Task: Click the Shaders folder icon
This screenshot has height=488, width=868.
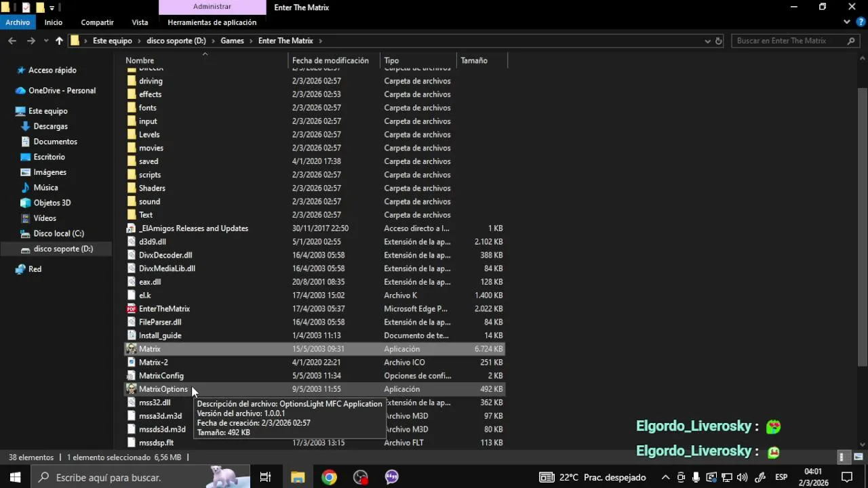Action: (132, 188)
